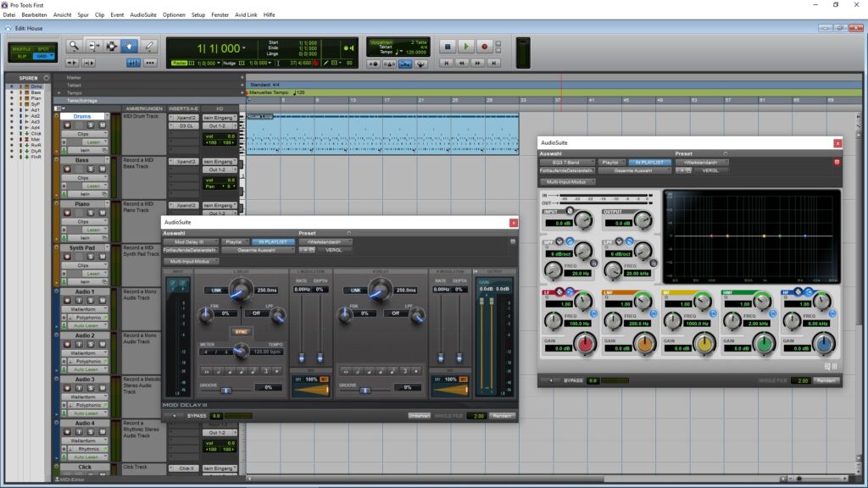
Task: Click Rendern in the EQ3 window
Action: [826, 380]
